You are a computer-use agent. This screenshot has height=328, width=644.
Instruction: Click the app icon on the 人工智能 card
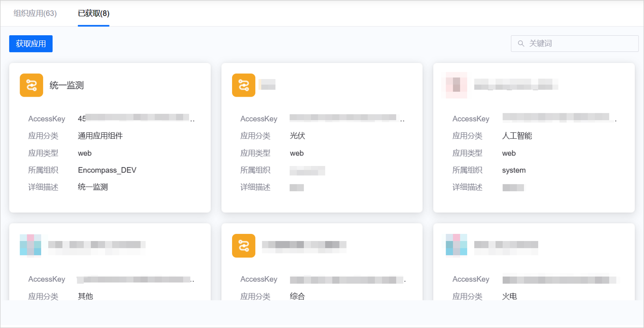[x=456, y=85]
